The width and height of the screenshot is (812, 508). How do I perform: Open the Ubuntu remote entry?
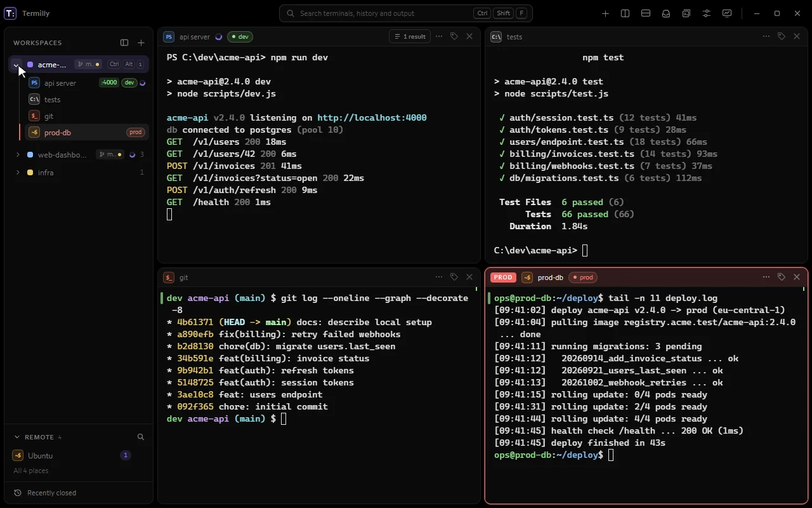(79, 455)
